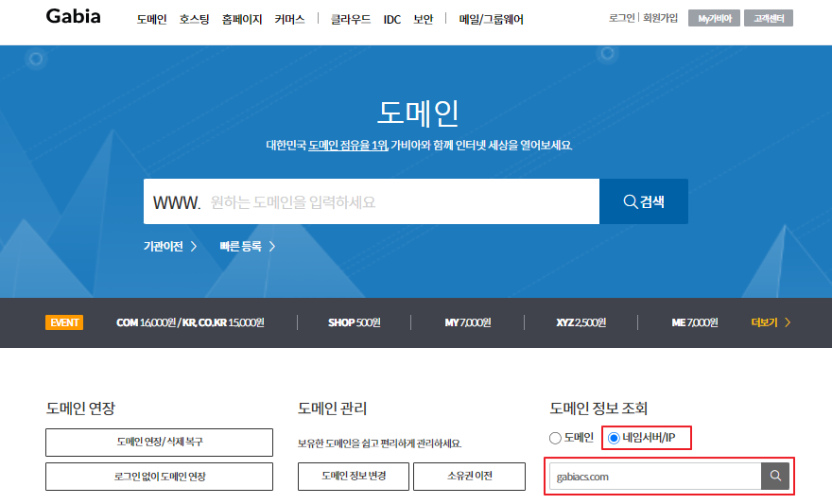Open the 도메인 menu in top navigation
Screen dimensions: 832x504
coord(152,20)
